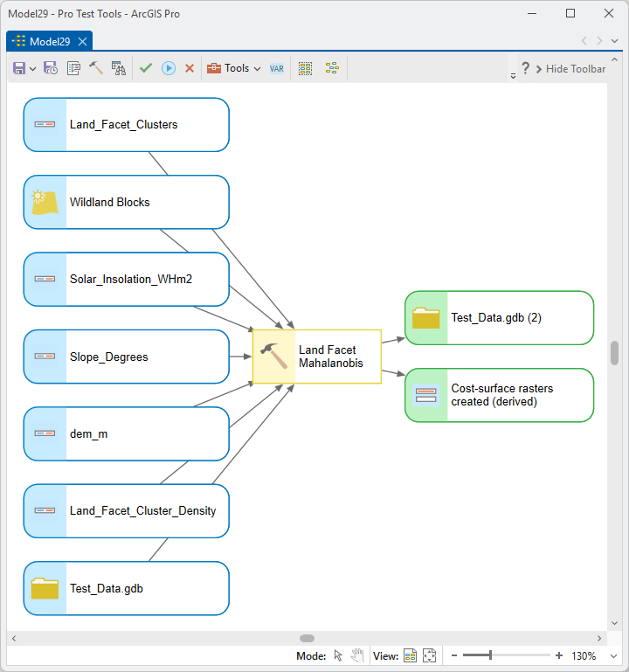629x672 pixels.
Task: Open the tab list dropdown chevron
Action: [614, 41]
